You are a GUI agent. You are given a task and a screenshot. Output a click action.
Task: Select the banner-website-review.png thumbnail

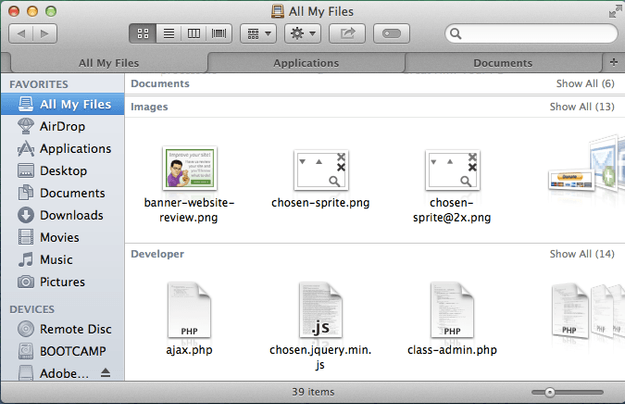[x=190, y=168]
